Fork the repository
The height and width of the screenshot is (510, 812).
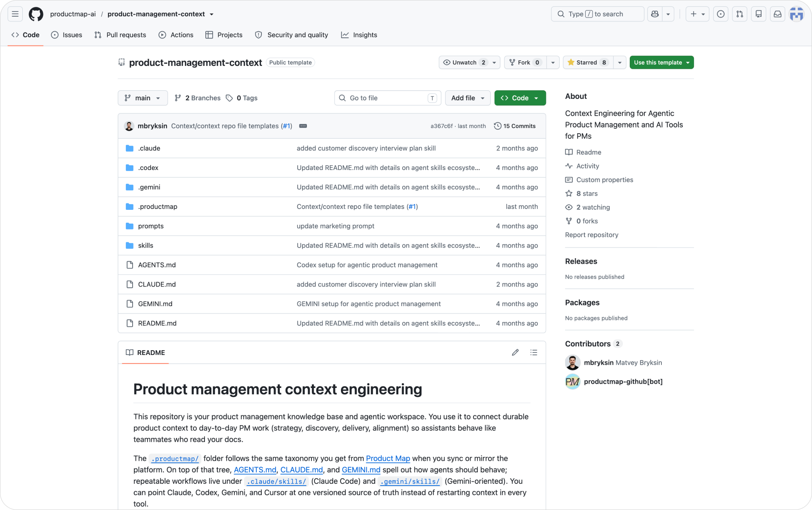[525, 63]
